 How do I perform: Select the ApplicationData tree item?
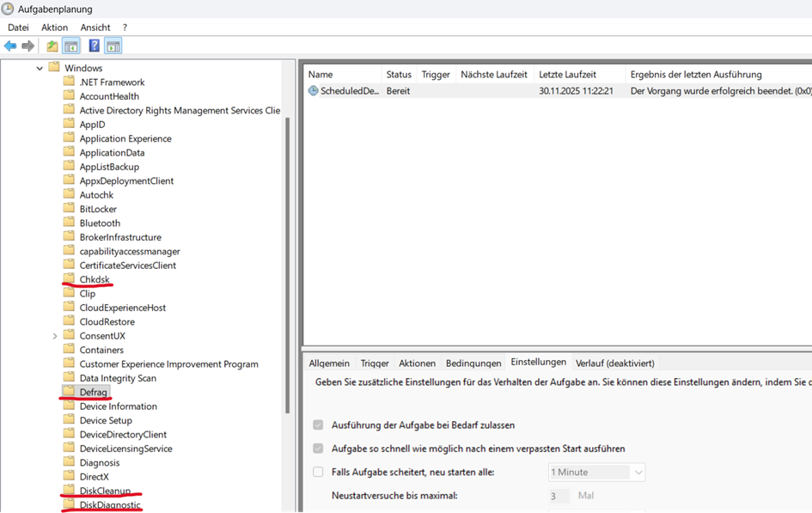coord(112,152)
